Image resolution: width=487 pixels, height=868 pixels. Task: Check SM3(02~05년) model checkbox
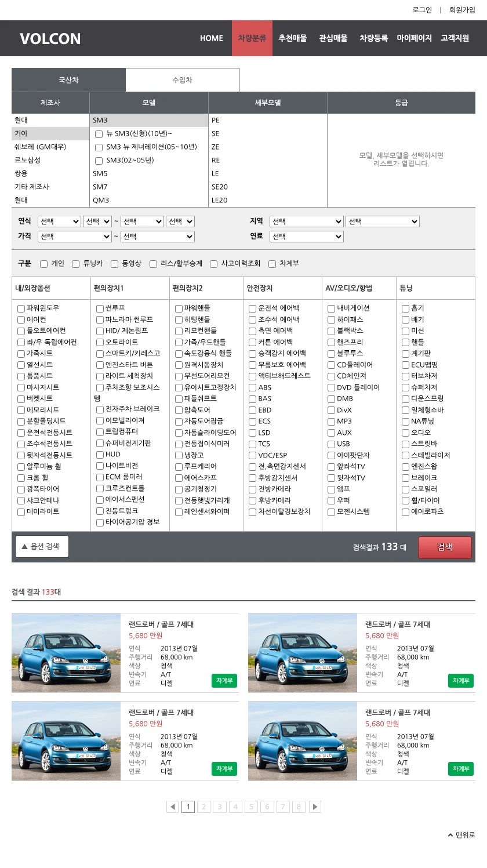pos(99,161)
